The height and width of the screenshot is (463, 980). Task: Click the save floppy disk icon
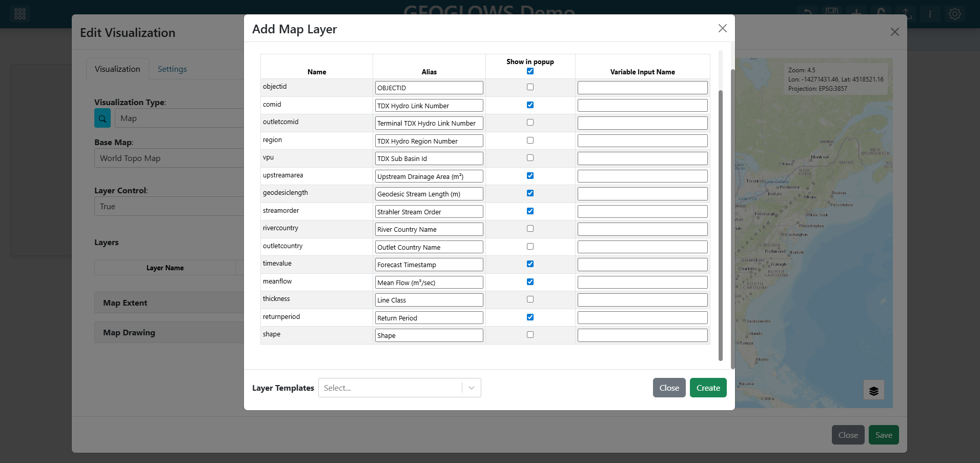point(832,14)
